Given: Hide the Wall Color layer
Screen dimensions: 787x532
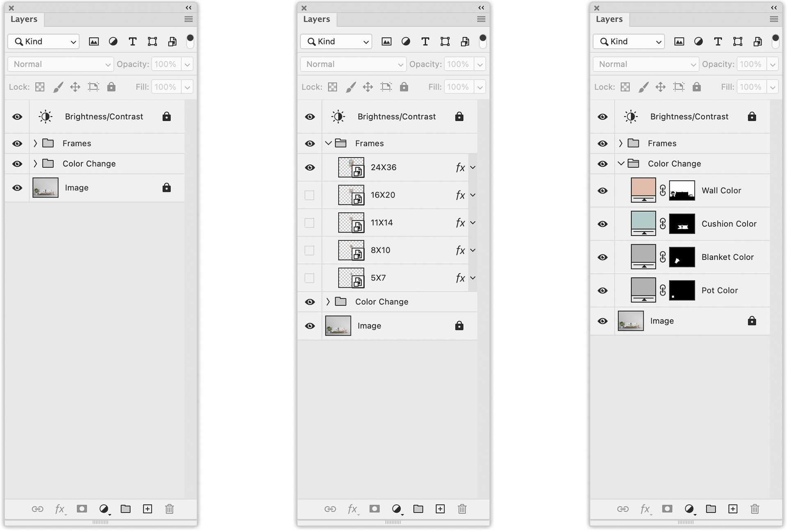Looking at the screenshot, I should pos(603,191).
